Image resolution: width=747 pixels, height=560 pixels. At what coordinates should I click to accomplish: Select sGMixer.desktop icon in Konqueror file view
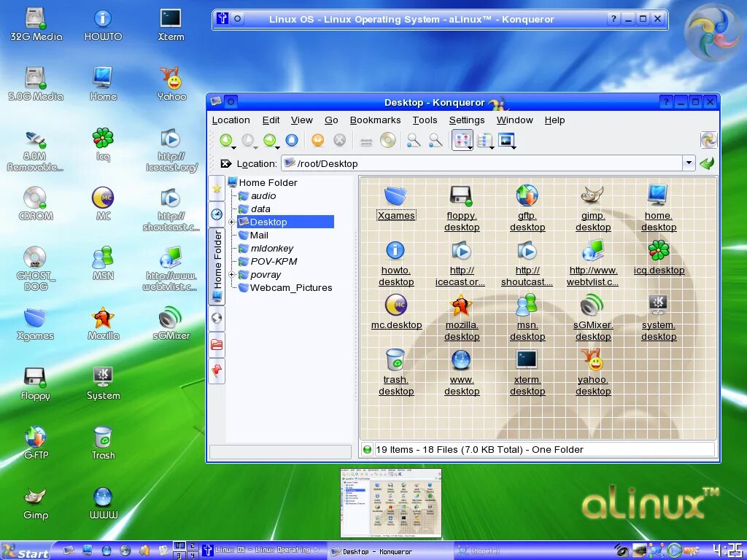point(592,318)
